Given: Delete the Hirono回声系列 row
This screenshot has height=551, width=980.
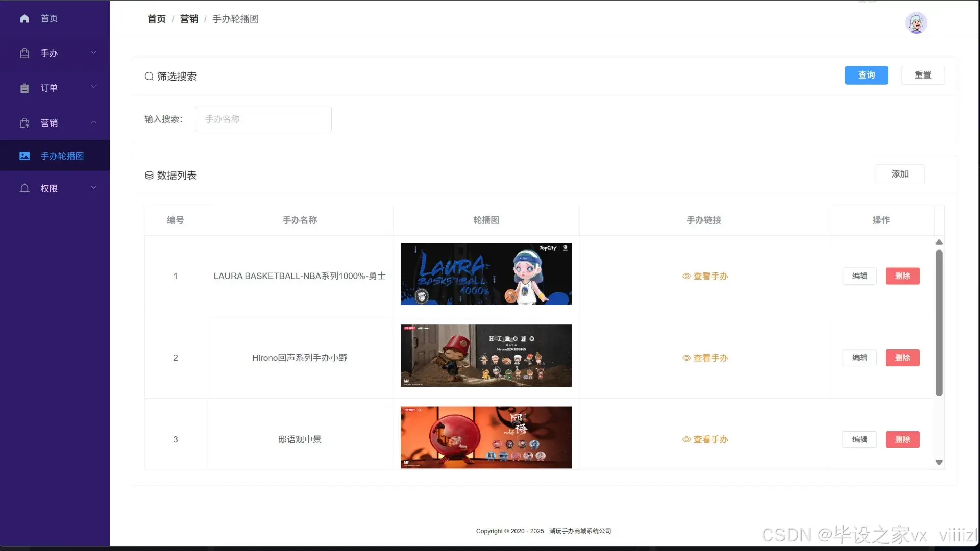Looking at the screenshot, I should click(902, 358).
